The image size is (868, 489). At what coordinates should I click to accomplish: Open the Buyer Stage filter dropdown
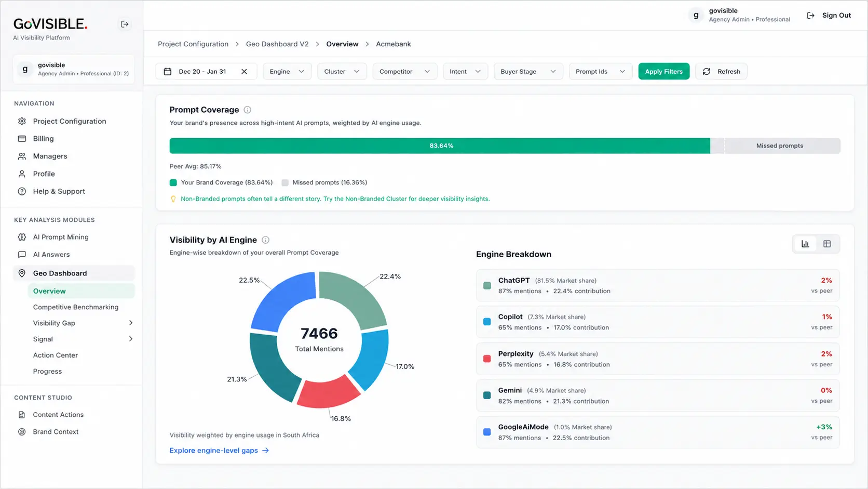528,72
